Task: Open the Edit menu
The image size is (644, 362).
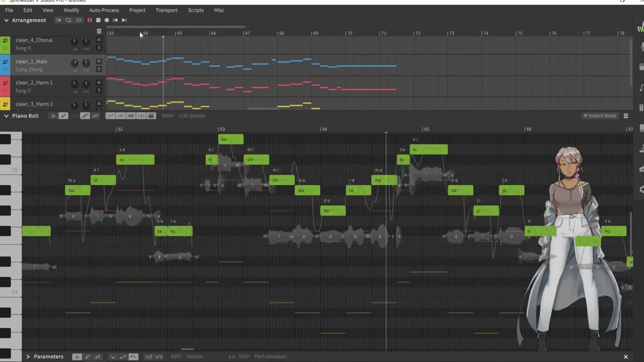Action: point(28,10)
